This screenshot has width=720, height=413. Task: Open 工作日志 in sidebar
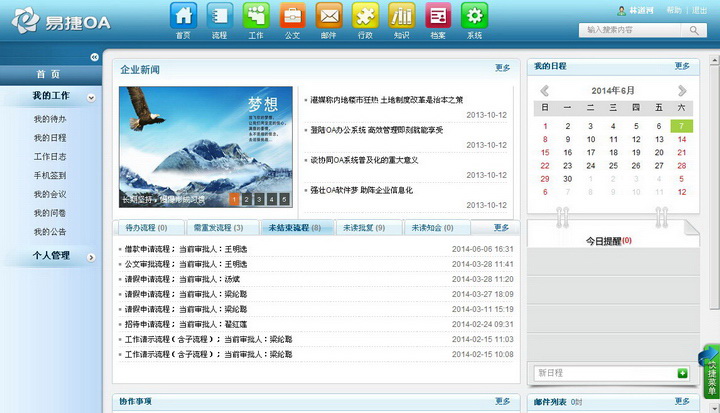50,157
